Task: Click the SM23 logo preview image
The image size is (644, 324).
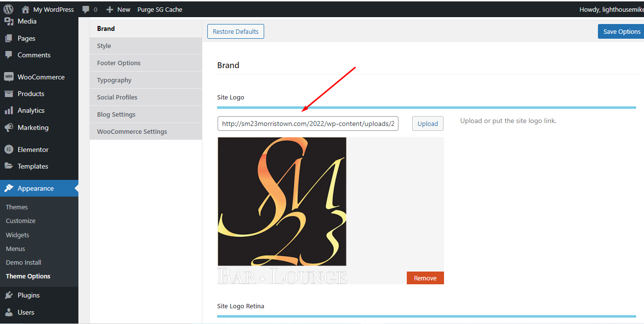Action: (282, 211)
